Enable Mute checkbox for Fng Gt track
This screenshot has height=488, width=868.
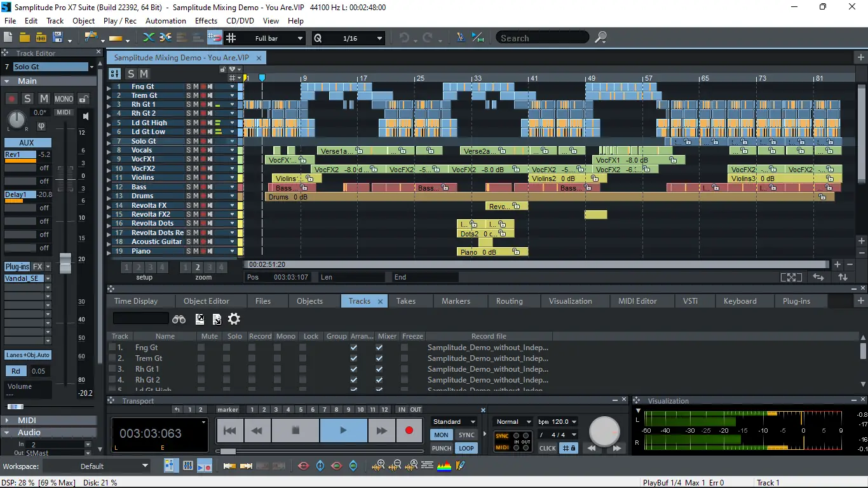pos(201,348)
